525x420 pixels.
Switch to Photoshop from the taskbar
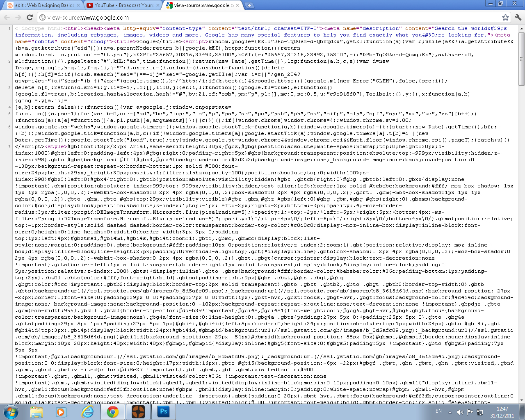coord(164,411)
